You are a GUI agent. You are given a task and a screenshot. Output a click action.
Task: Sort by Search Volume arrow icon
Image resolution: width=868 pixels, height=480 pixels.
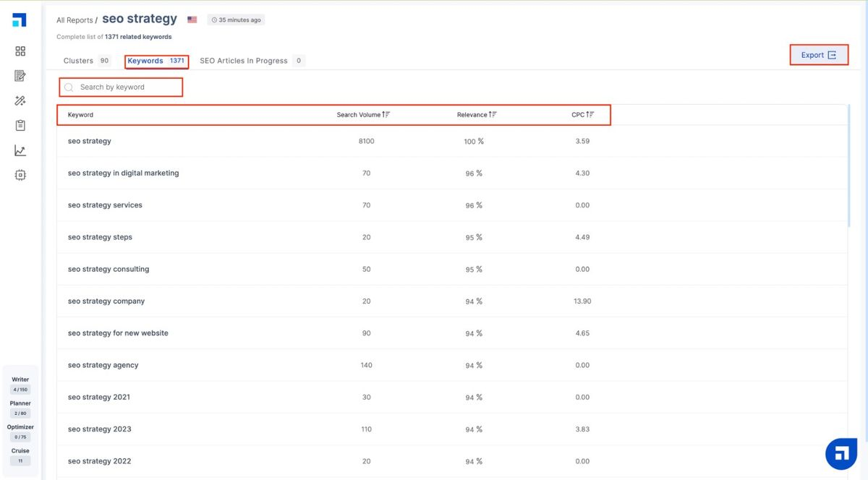(386, 115)
